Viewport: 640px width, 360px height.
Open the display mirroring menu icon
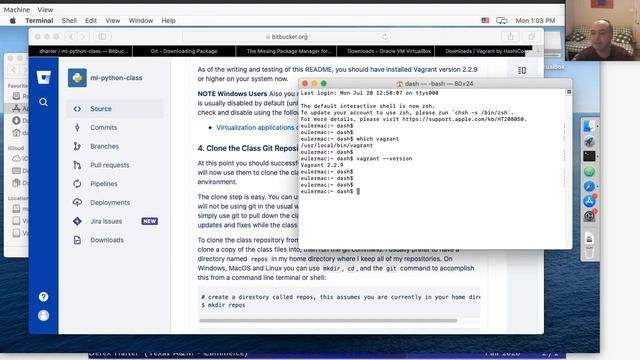502,20
